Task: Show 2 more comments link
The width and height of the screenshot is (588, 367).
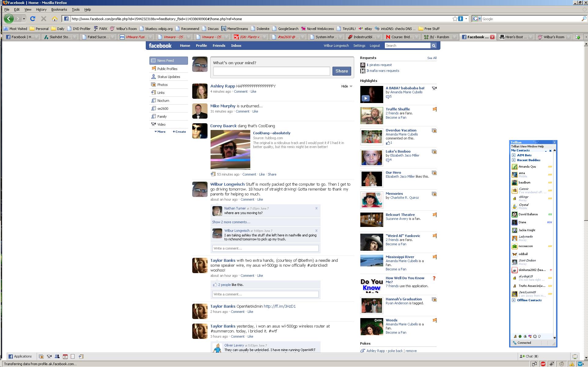Action: 231,222
